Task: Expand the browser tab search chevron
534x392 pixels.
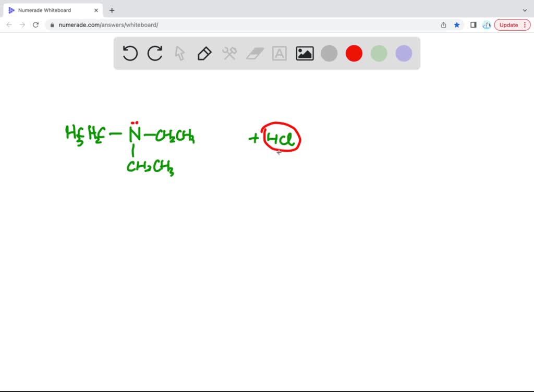Action: 524,10
